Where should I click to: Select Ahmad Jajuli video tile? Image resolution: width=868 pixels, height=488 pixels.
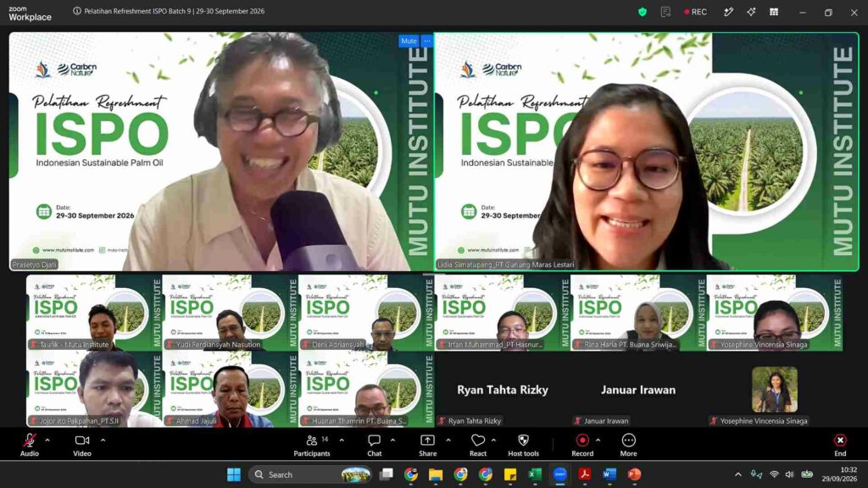pyautogui.click(x=230, y=390)
